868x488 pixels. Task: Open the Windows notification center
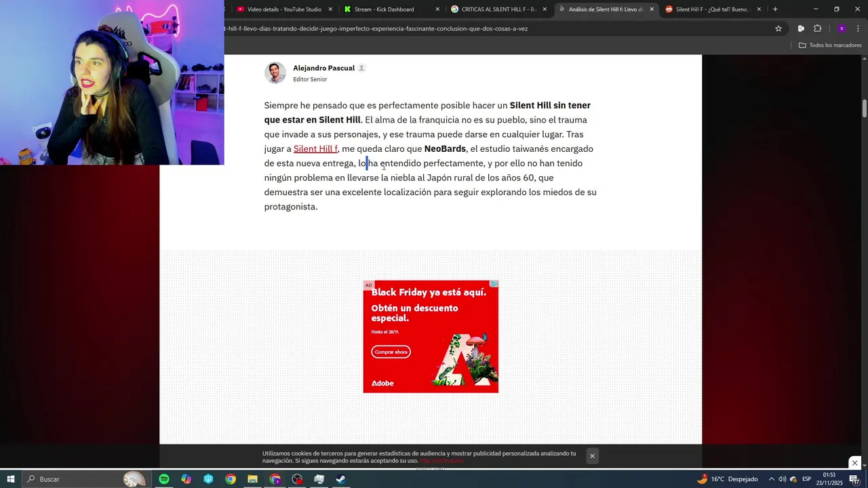coord(854,479)
